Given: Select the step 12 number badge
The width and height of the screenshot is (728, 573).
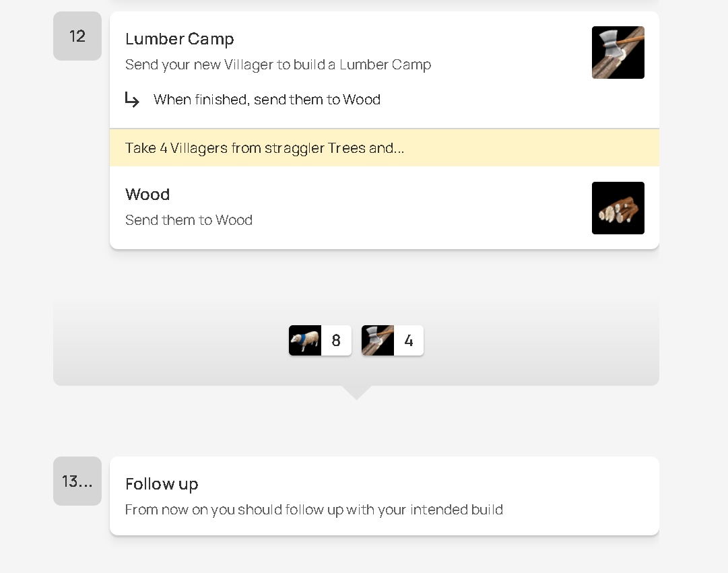Looking at the screenshot, I should [77, 36].
